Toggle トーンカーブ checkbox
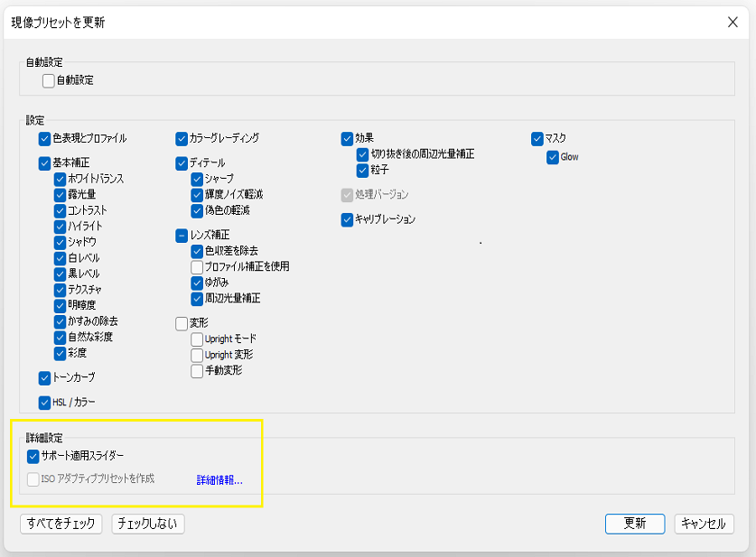The width and height of the screenshot is (756, 557). [44, 378]
